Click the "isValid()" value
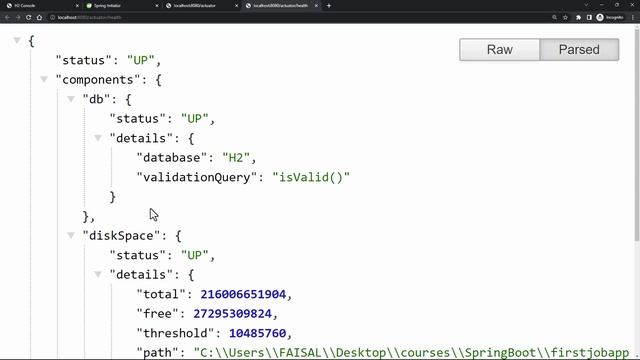 pos(311,177)
